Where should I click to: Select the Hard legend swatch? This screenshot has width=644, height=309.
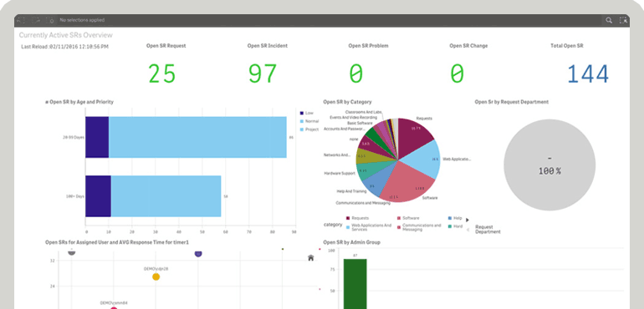(x=450, y=226)
